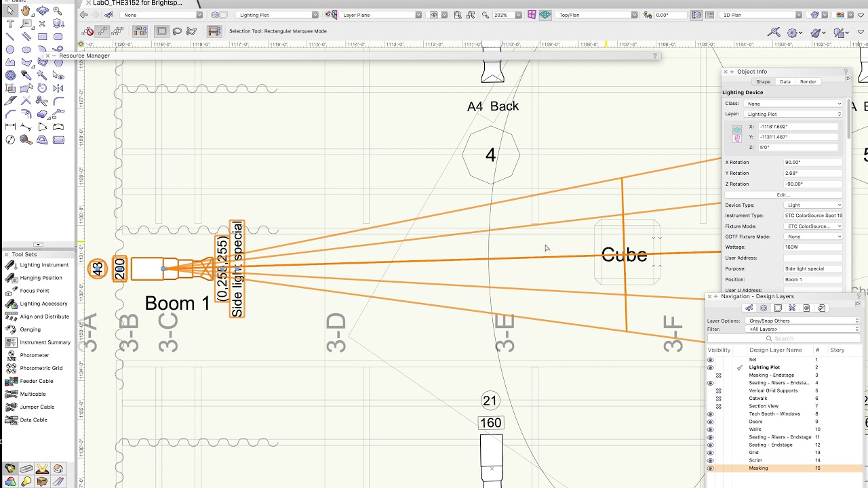Open the Top/Plan view dropdown
Viewport: 868px width, 488px height.
coord(597,15)
